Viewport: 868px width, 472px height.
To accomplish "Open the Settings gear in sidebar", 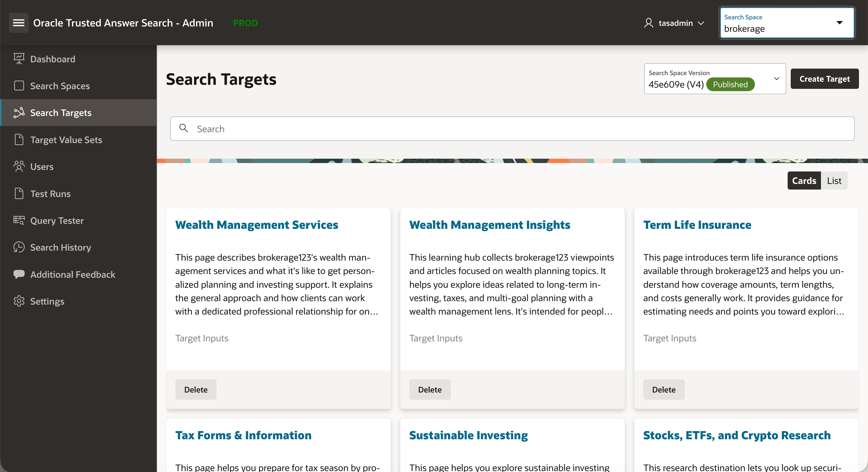I will [19, 301].
